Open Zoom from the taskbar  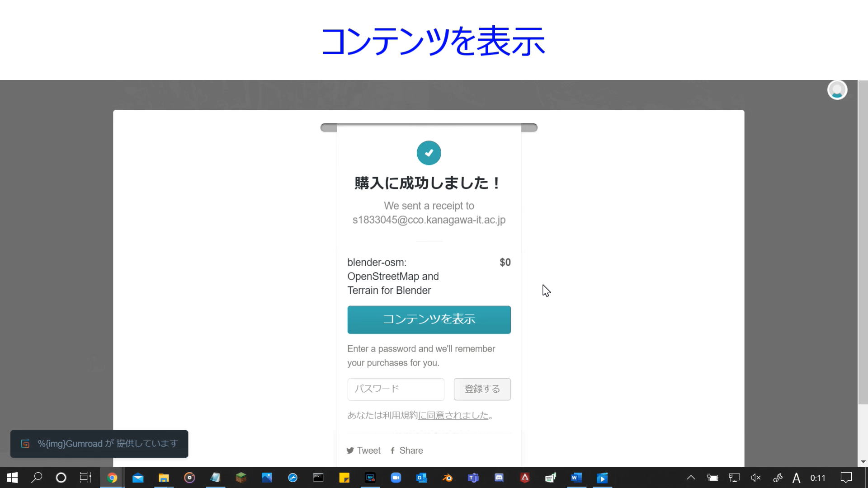(x=396, y=478)
